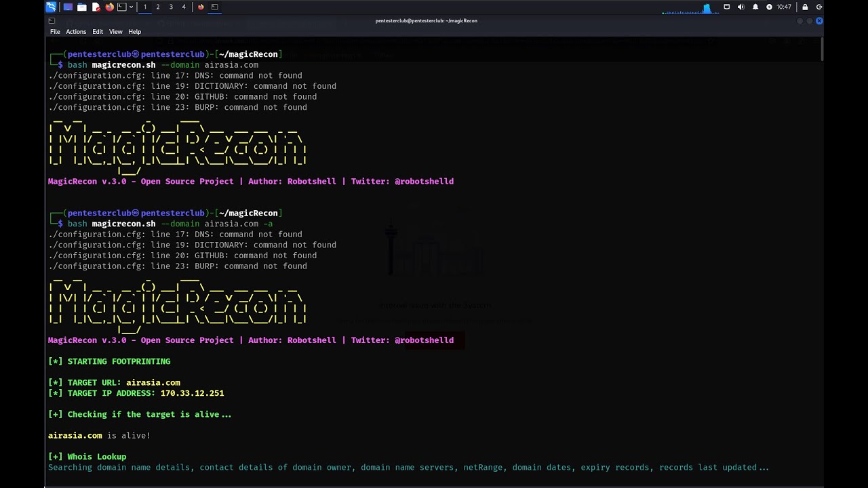Click the 10:47 clock
The width and height of the screenshot is (868, 488).
click(x=784, y=7)
